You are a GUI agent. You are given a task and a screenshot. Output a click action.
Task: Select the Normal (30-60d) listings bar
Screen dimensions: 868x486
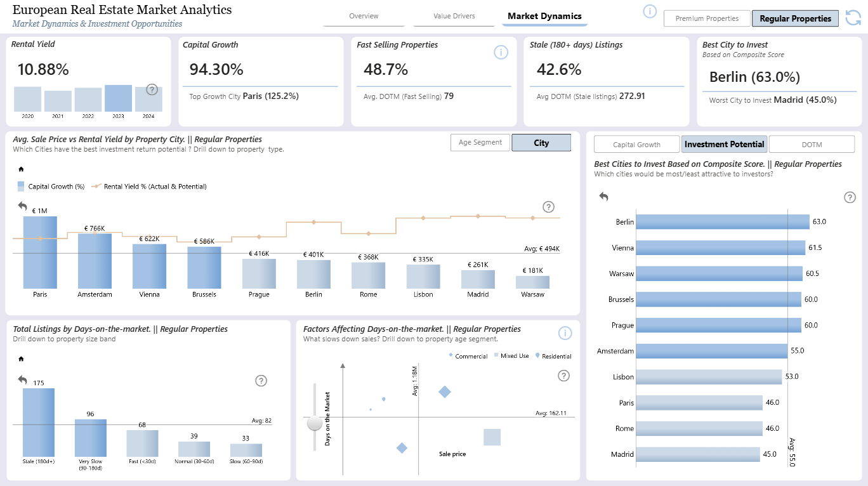(x=194, y=449)
